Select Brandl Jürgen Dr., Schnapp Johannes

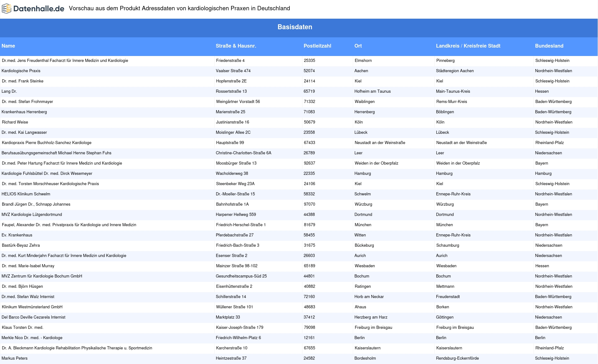point(36,204)
